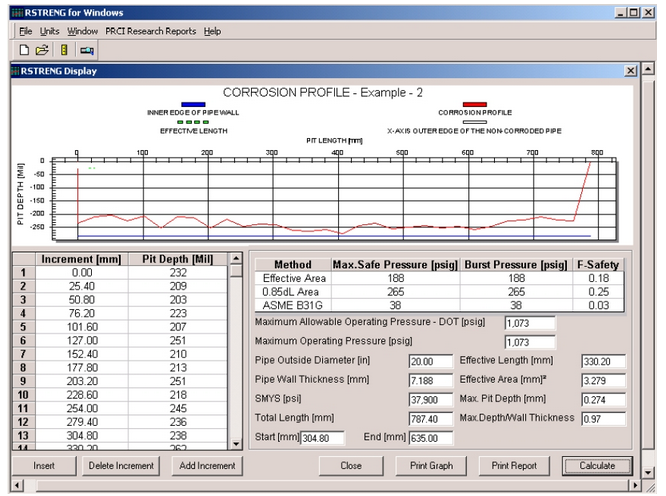The image size is (666, 496).
Task: Click the Burst Pressure [psig] column header
Action: click(x=516, y=265)
